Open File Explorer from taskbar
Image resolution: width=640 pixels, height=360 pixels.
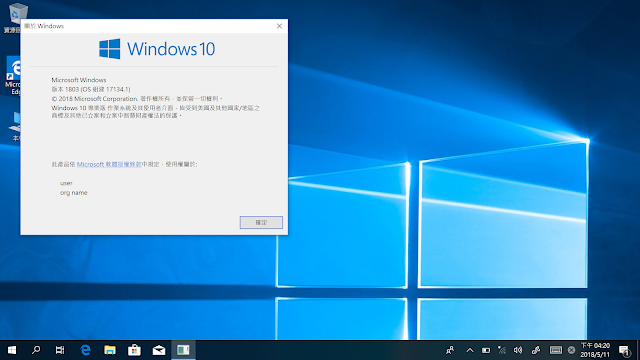tap(110, 350)
